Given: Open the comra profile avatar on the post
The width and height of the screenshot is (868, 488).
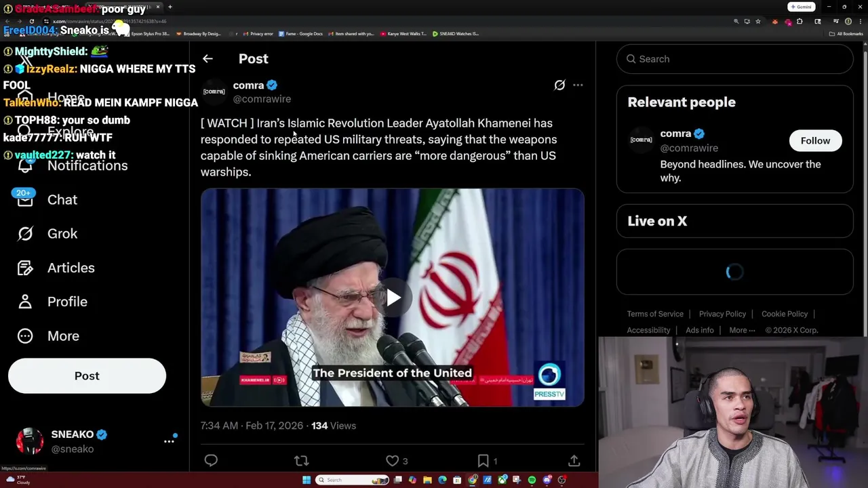Looking at the screenshot, I should (214, 91).
